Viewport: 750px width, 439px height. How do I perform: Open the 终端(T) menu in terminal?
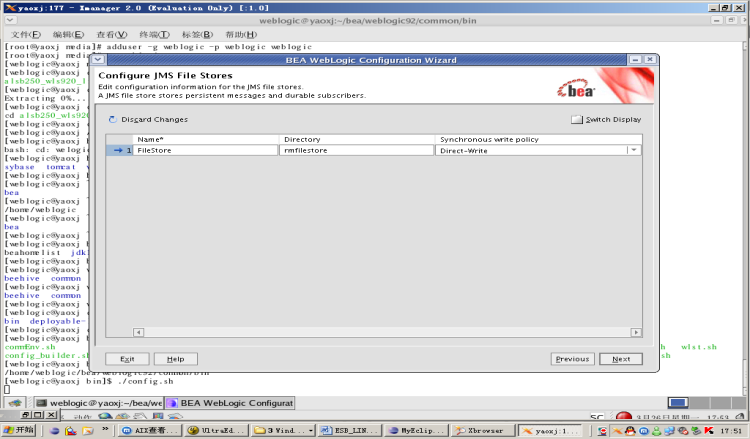tap(154, 34)
